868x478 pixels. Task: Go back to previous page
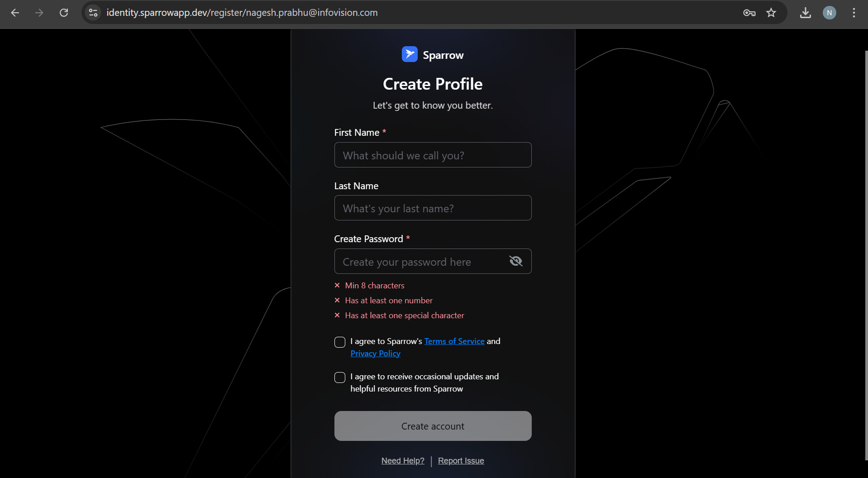(x=15, y=13)
